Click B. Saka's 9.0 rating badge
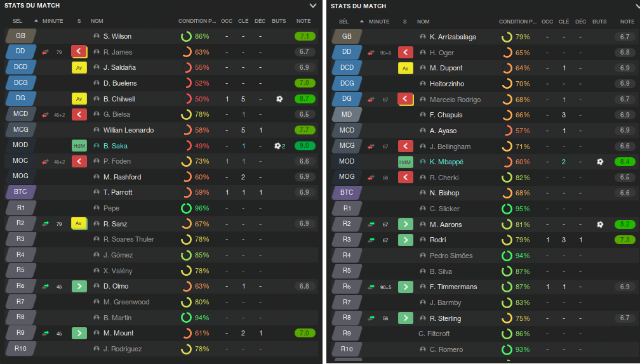The width and height of the screenshot is (640, 364). coord(305,145)
